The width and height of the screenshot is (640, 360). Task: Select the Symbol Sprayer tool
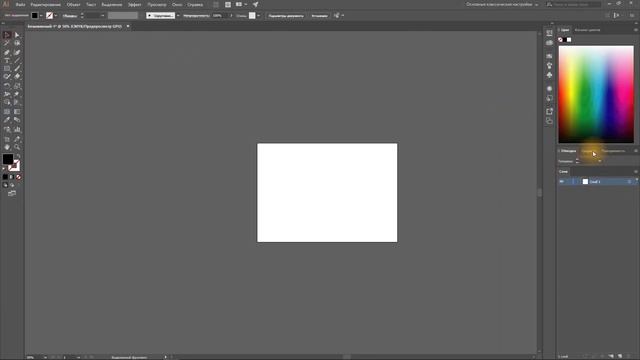(7, 129)
